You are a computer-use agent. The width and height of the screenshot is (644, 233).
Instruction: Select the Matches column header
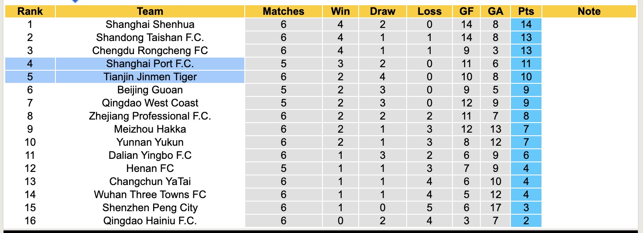(x=283, y=11)
